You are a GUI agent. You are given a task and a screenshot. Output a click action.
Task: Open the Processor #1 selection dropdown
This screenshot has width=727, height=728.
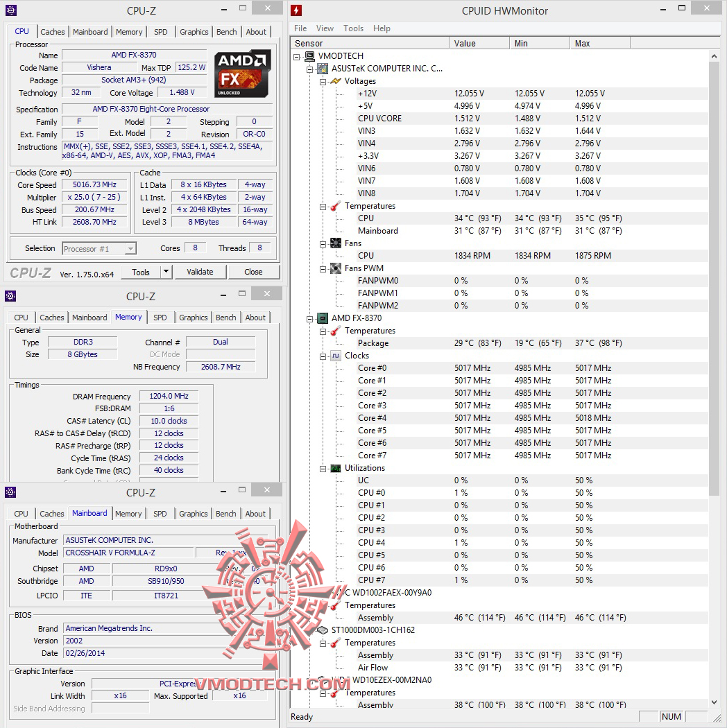pyautogui.click(x=131, y=249)
